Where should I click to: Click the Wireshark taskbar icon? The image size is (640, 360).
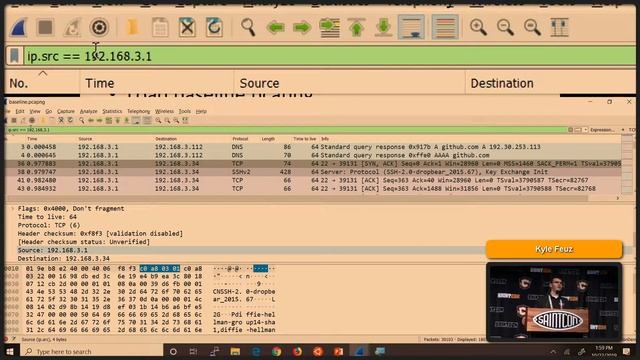359,351
